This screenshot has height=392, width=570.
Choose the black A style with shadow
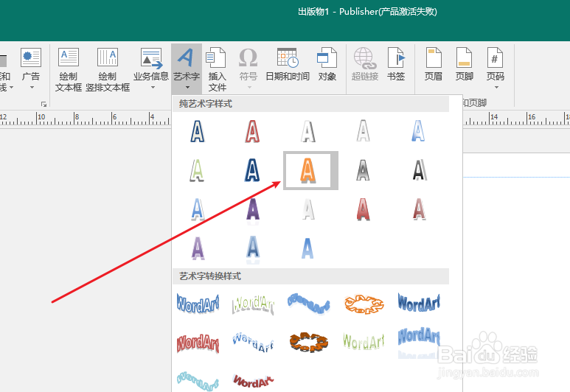point(419,170)
